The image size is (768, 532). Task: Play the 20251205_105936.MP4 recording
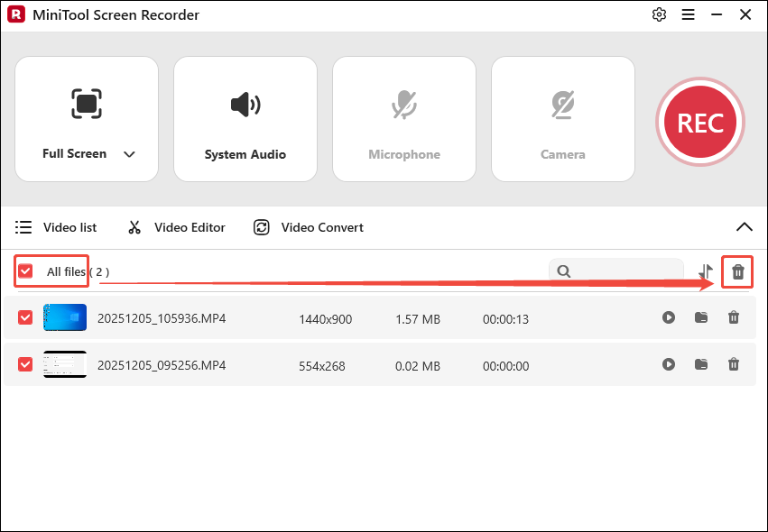pos(669,318)
